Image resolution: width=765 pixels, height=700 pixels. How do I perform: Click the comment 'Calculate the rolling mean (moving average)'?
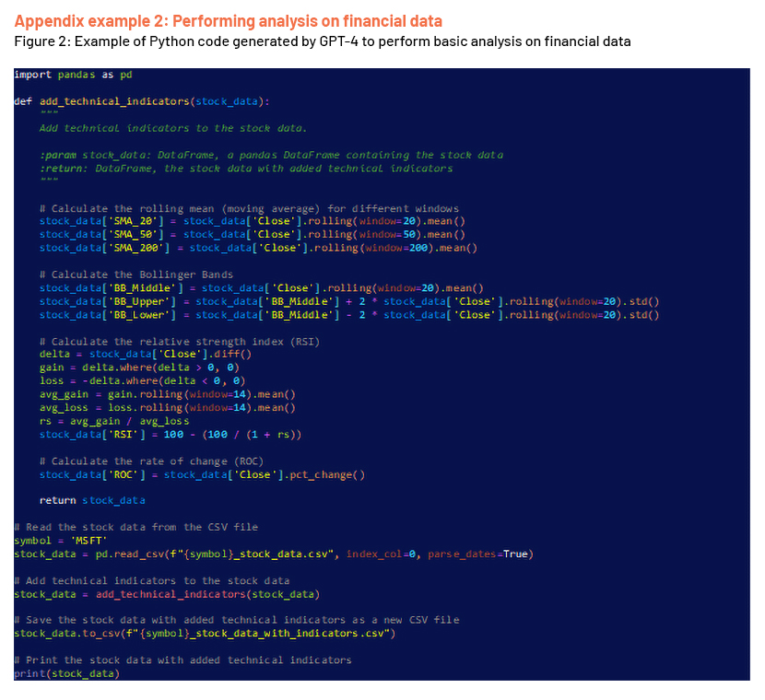pyautogui.click(x=249, y=209)
